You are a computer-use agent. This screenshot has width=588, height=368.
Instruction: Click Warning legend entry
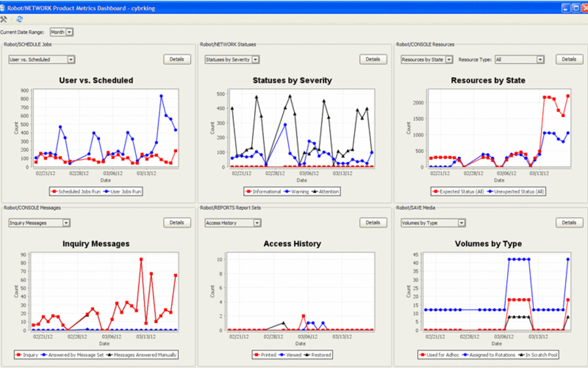click(297, 192)
